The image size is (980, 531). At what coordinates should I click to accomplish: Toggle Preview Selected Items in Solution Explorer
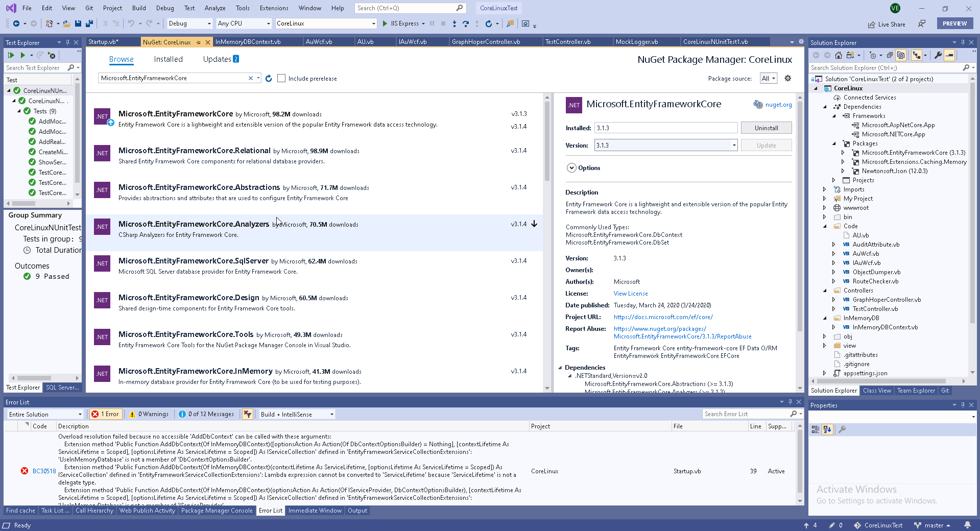coord(949,55)
